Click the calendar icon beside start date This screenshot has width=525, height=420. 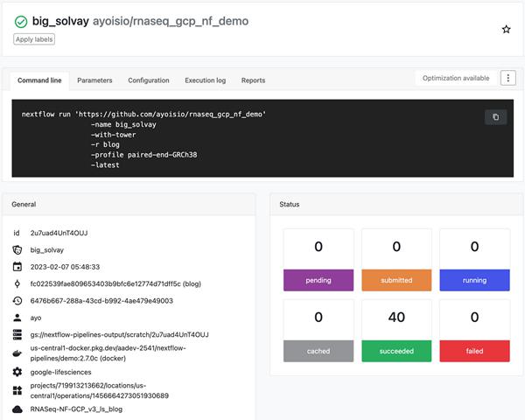click(x=17, y=267)
